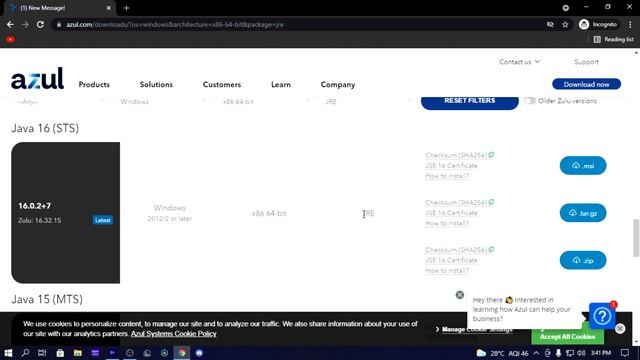Bookmark this page with star icon
The height and width of the screenshot is (360, 640).
[565, 24]
